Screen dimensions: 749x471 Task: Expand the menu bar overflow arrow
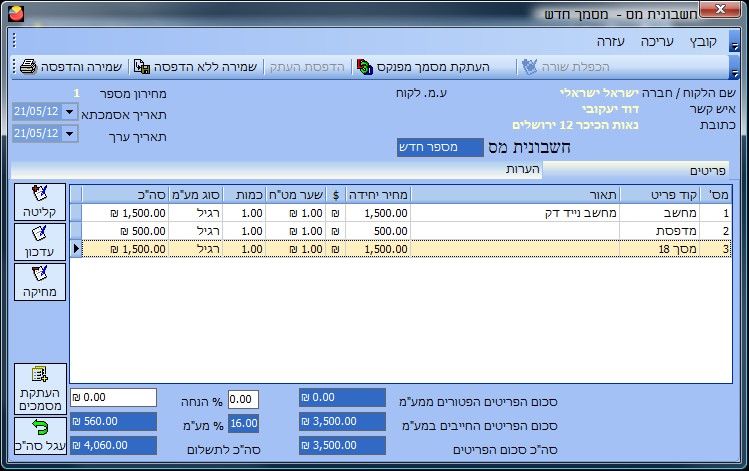pyautogui.click(x=735, y=42)
